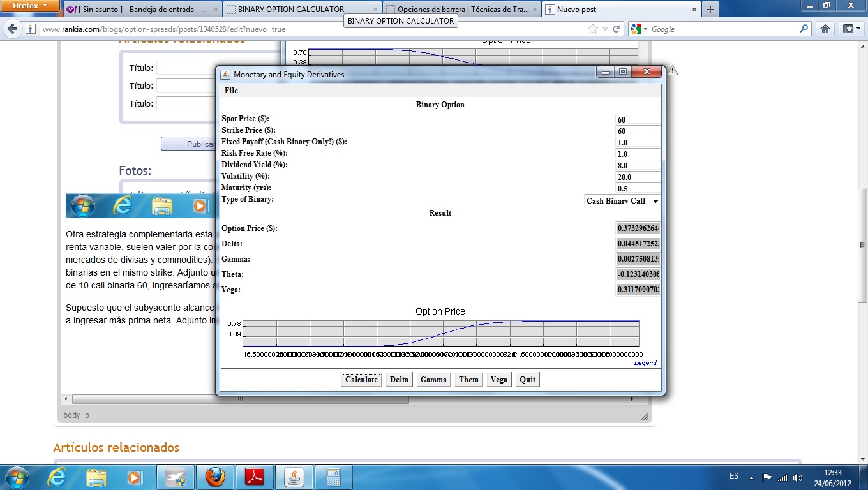Open the Google search engine dropdown
868x490 pixels.
tap(639, 29)
